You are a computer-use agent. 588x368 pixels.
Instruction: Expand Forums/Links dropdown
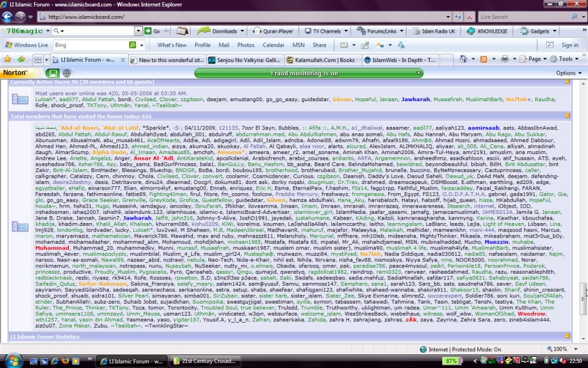[401, 31]
